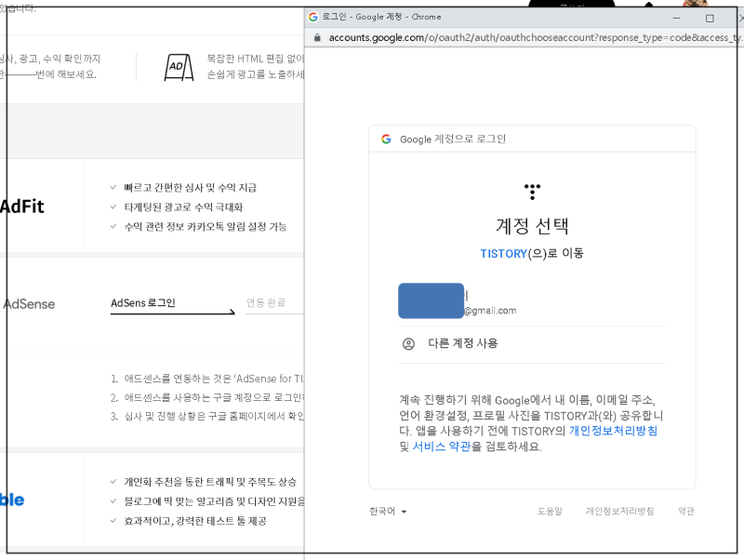Click the lock icon in the address bar
The height and width of the screenshot is (560, 744).
click(x=317, y=37)
